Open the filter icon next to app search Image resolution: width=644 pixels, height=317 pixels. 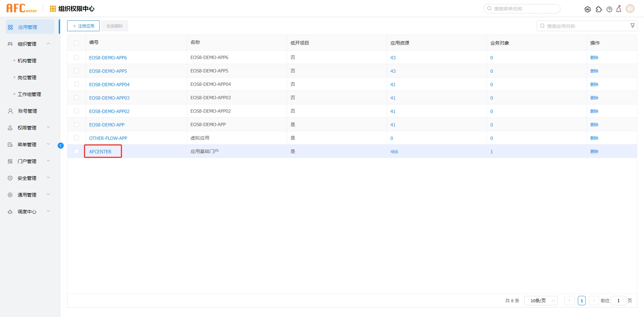coord(633,25)
